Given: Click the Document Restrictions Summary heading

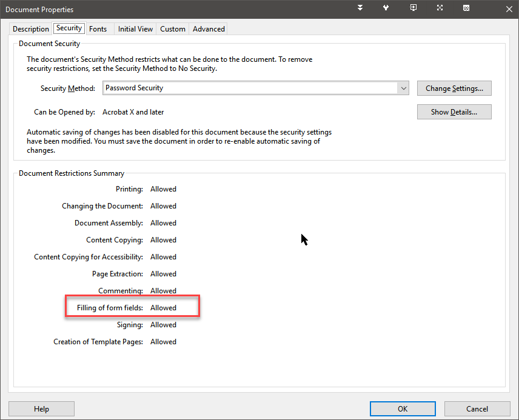Looking at the screenshot, I should [72, 173].
